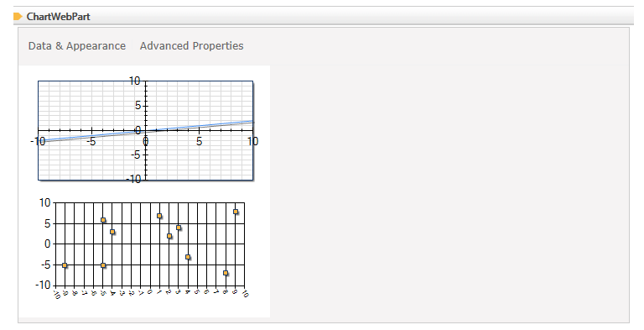Click the 10 label atop line chart y-axis
This screenshot has width=644, height=330.
click(134, 81)
